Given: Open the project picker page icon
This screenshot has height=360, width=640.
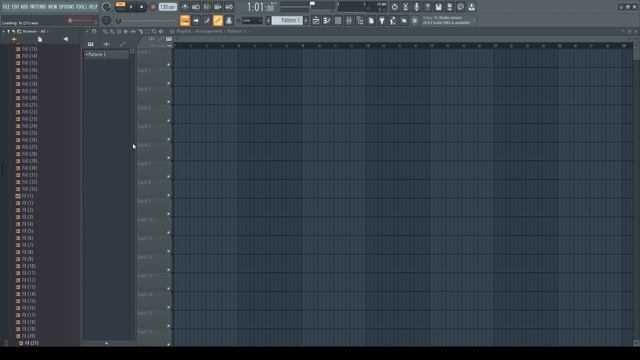Looking at the screenshot, I should 371,20.
